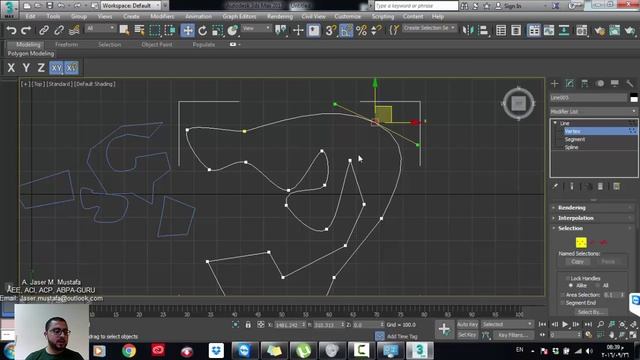The image size is (640, 360).
Task: Select the Bind to Space Warp tool
Action: [74, 30]
